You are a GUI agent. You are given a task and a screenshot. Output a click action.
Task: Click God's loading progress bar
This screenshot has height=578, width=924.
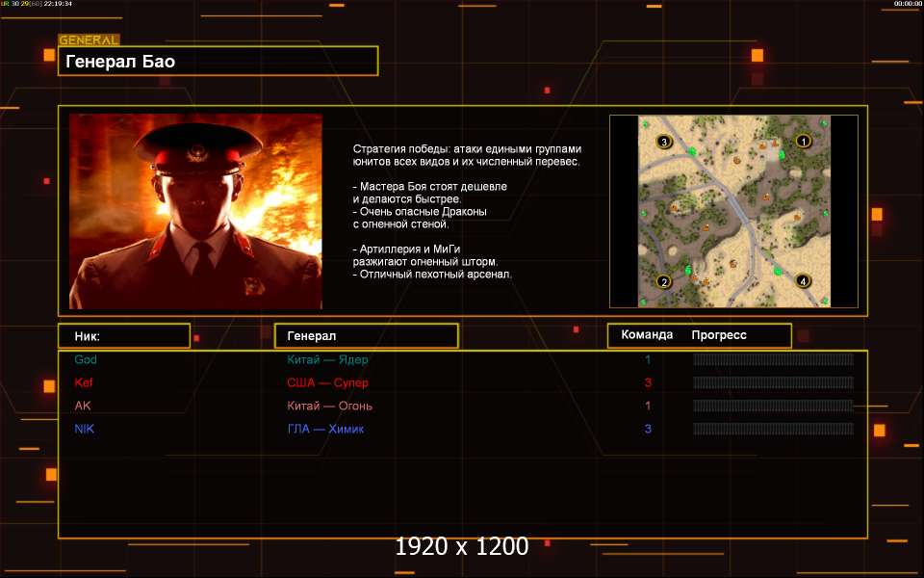pos(773,359)
